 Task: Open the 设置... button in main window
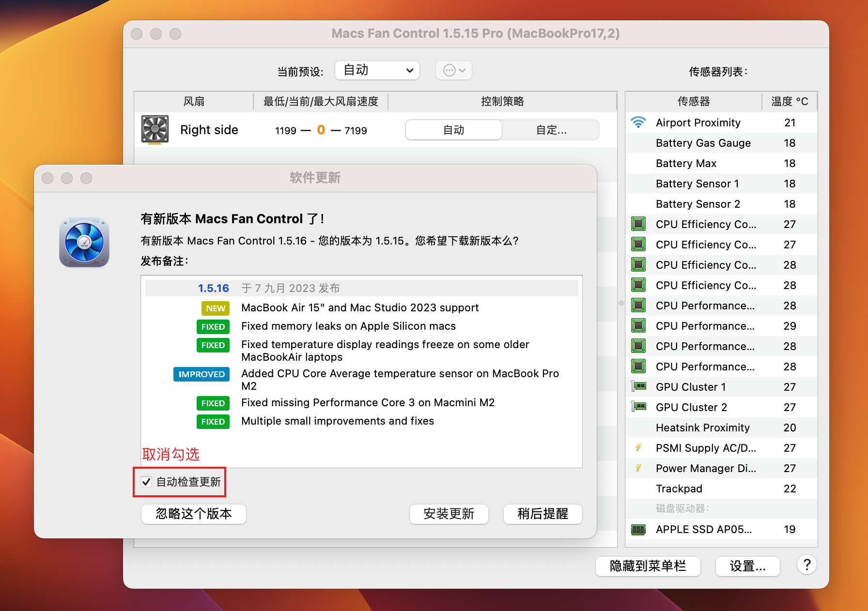[747, 566]
